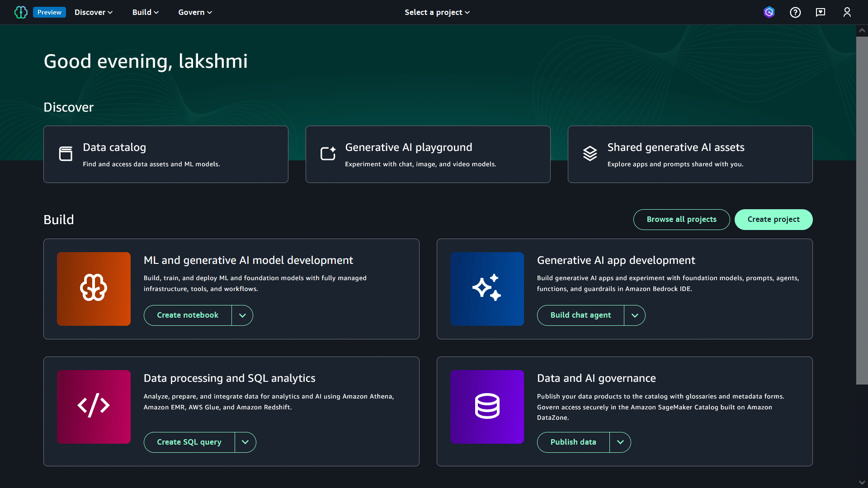Click the purple database governance tile icon
Viewport: 868px width, 488px height.
pos(487,407)
